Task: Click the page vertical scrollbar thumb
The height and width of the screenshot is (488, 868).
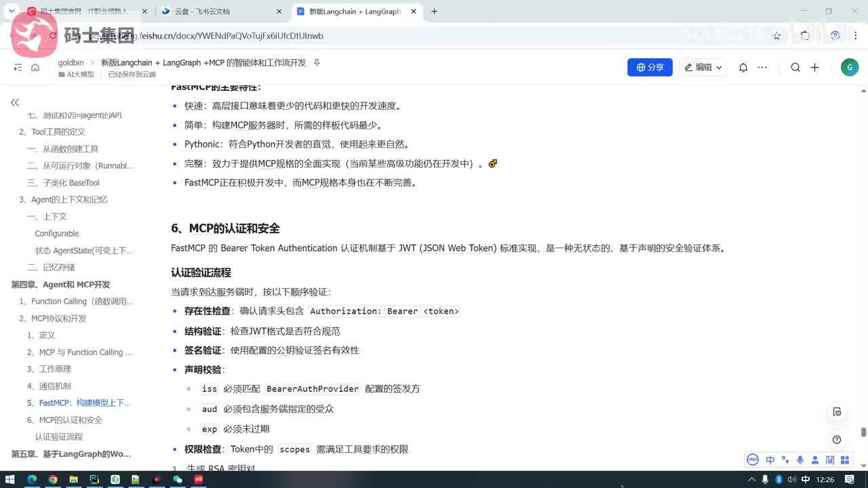Action: [863, 432]
